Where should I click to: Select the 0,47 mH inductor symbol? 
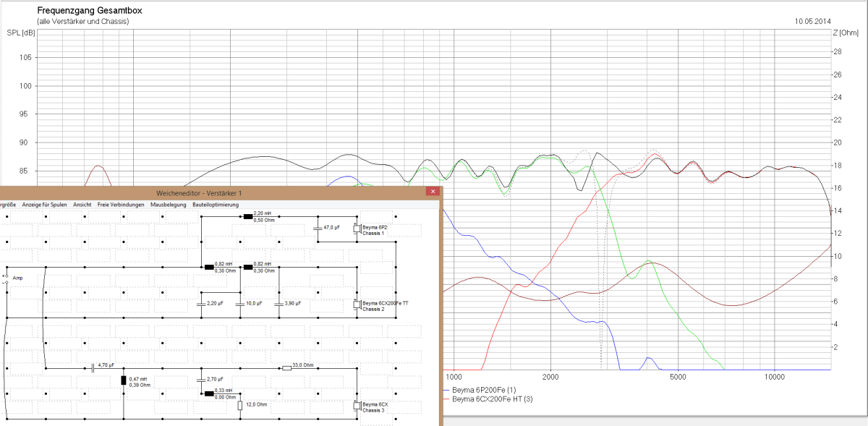[x=123, y=380]
